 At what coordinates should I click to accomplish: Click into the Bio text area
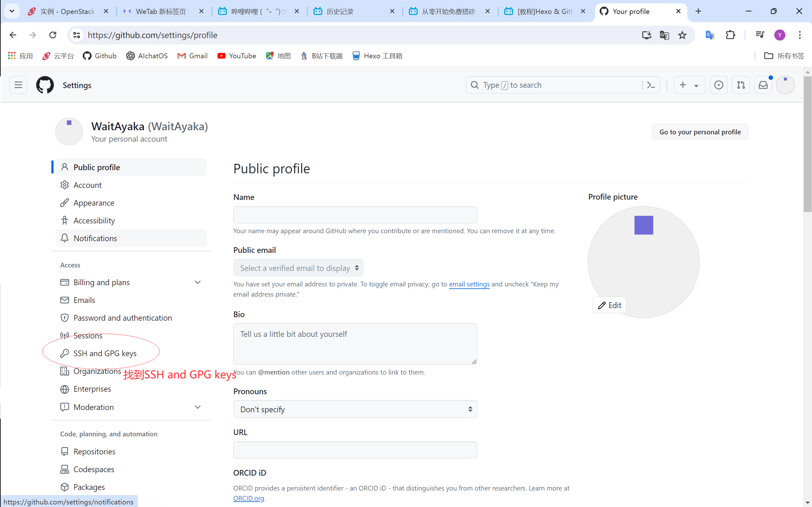pos(355,344)
